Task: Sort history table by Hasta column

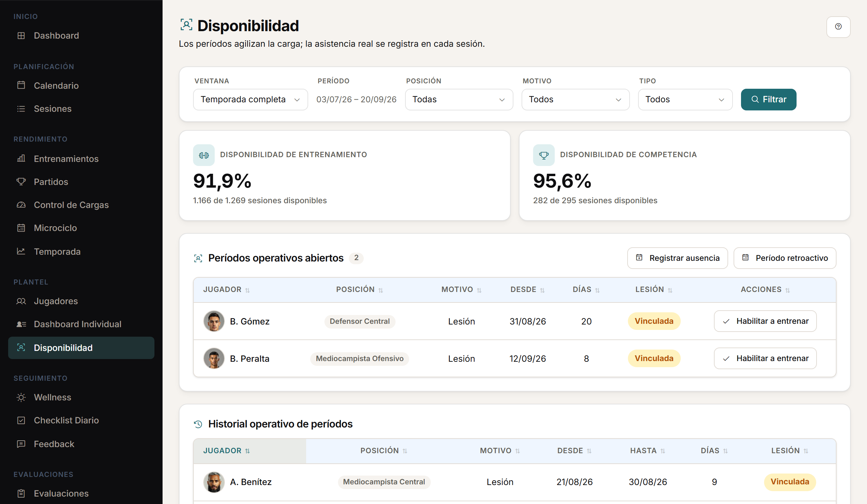Action: (648, 451)
